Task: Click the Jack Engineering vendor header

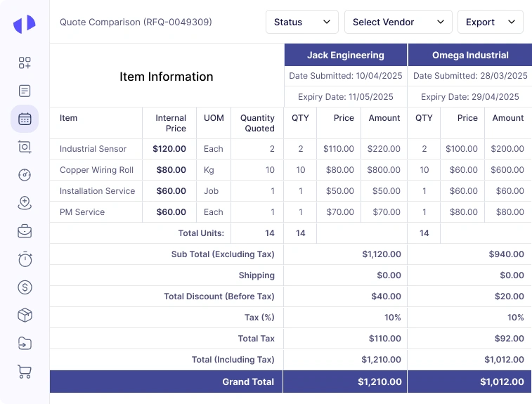Action: click(x=346, y=55)
